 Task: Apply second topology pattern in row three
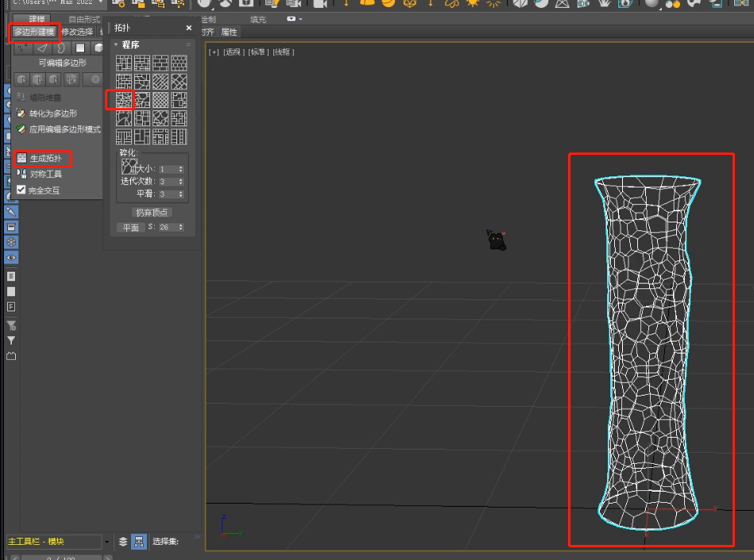pos(142,100)
